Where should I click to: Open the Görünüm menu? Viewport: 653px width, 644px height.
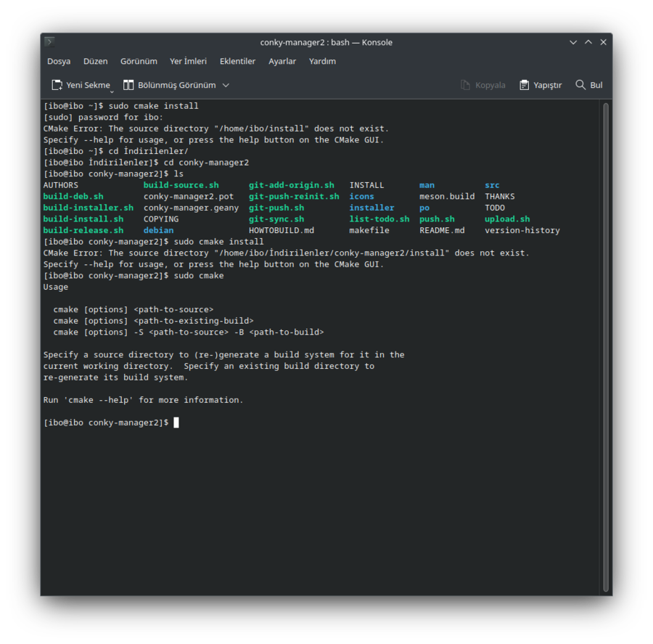coord(139,61)
